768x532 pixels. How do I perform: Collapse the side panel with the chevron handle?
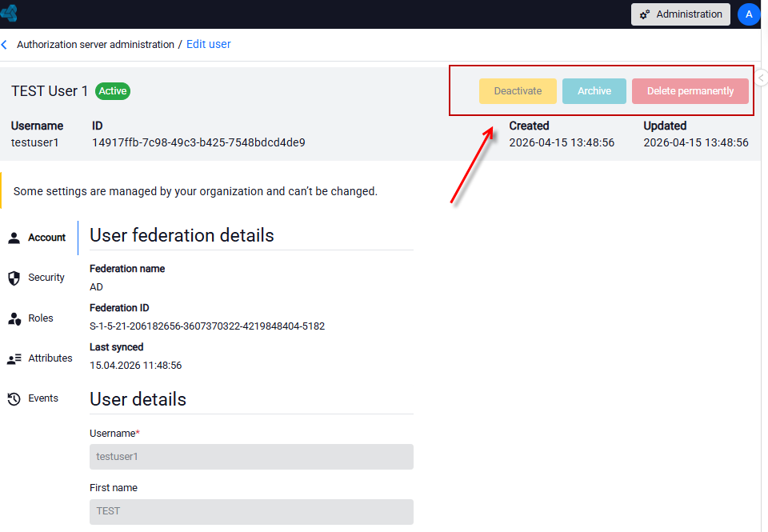(762, 78)
